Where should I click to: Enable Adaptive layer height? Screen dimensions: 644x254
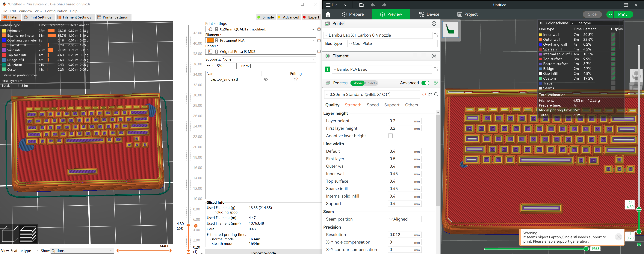[391, 136]
